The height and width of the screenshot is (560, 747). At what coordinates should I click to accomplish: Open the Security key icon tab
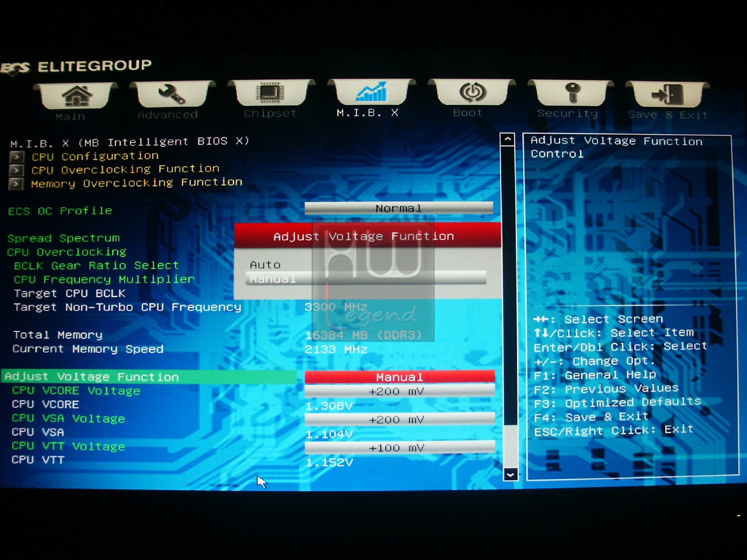(x=573, y=92)
